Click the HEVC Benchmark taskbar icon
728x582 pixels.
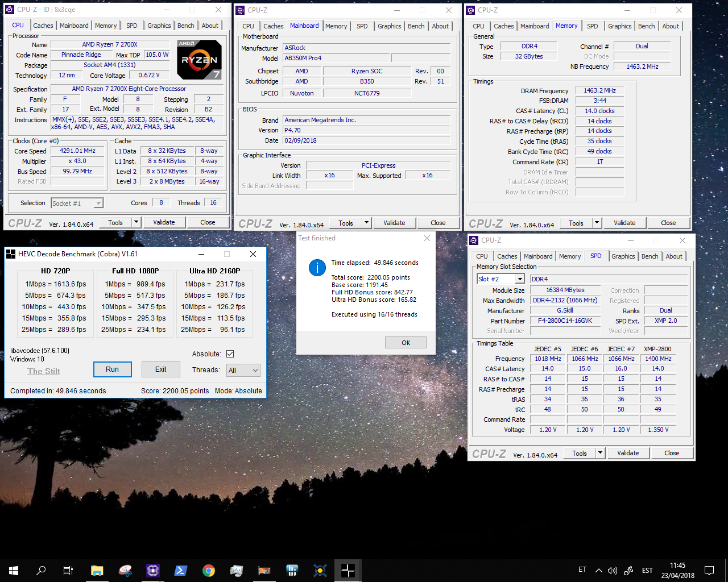click(x=348, y=570)
